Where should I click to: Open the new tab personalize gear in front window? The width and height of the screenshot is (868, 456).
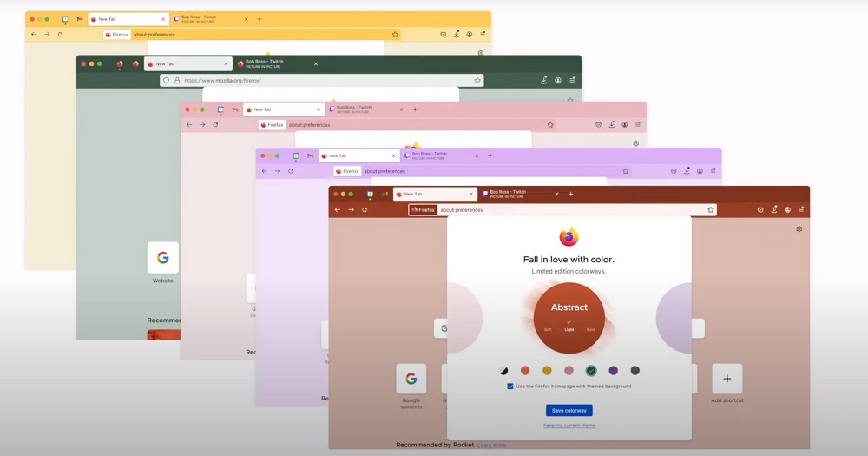coord(799,229)
